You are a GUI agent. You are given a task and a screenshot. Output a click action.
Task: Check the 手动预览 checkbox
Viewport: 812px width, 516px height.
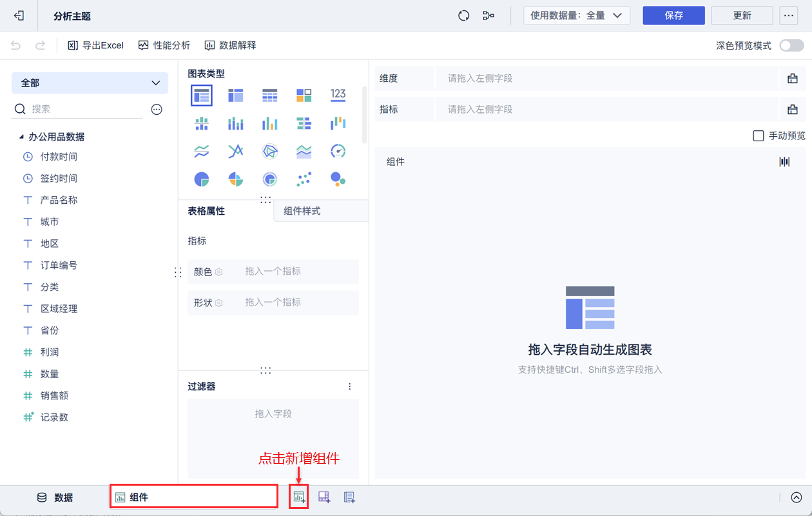click(759, 135)
